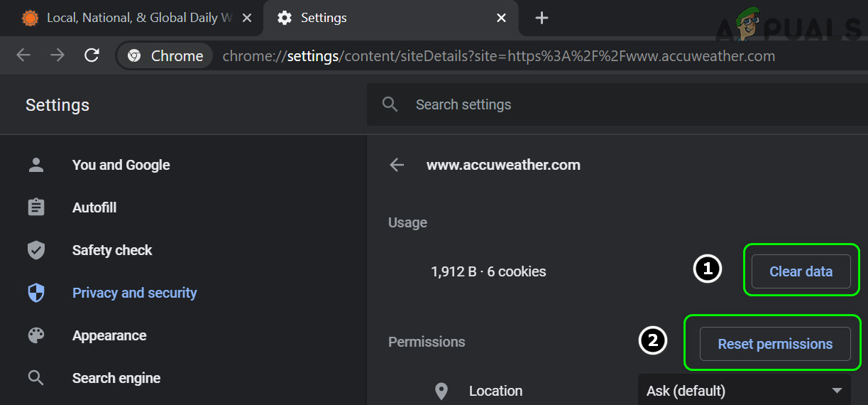Click the address bar URL
Viewport: 868px width, 405px height.
click(498, 56)
